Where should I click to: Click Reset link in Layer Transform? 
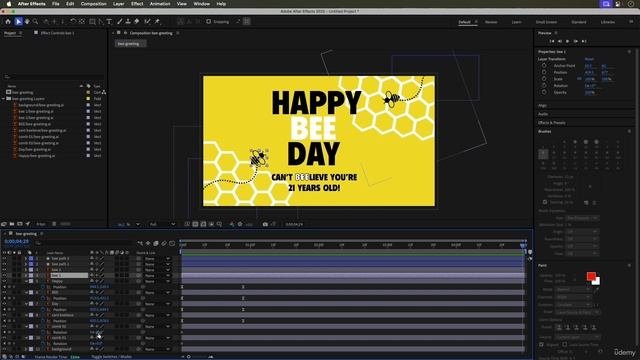pos(589,59)
